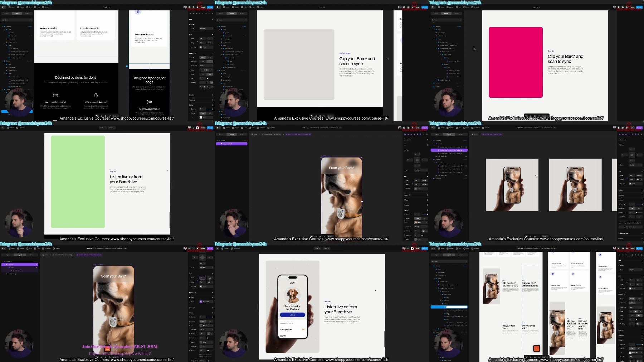644x362 pixels.
Task: Open Actions tool in Designed-by-dogs frame toolbar
Action: (x=45, y=7)
